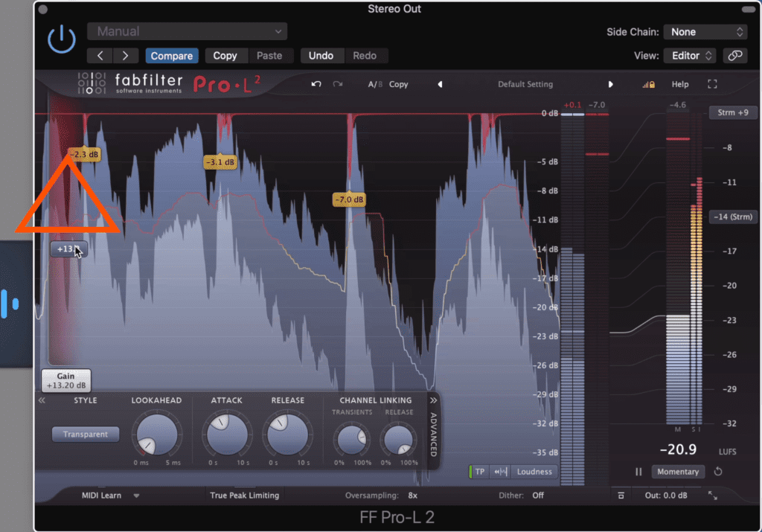This screenshot has height=532, width=762.
Task: Toggle the Compare button
Action: click(x=172, y=56)
